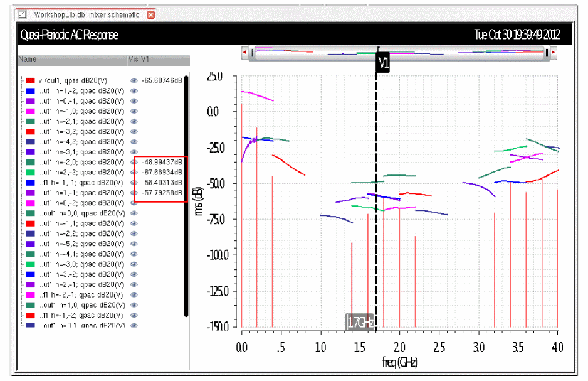Toggle visibility of h=-1,1 trace
The image size is (588, 381).
pos(134,223)
